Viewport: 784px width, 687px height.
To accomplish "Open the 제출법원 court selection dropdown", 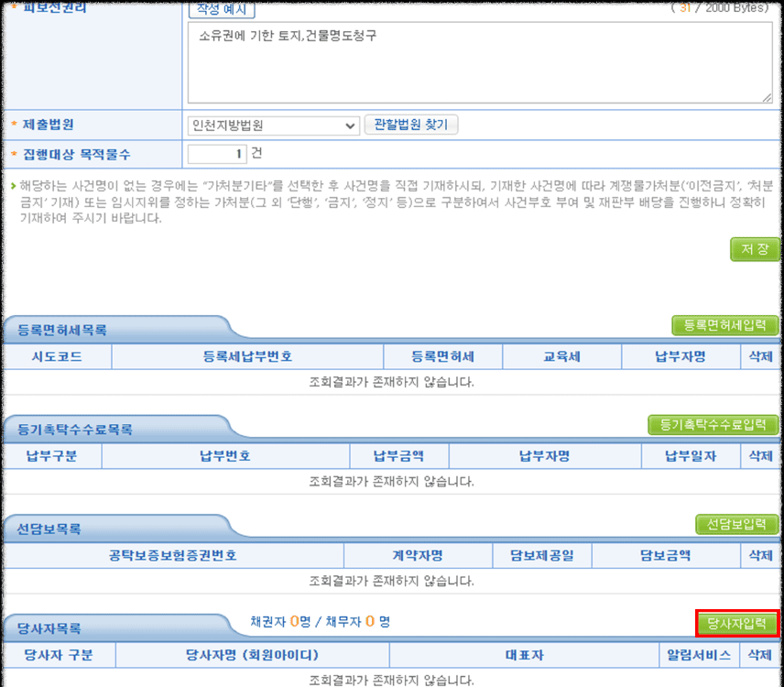I will click(x=273, y=125).
